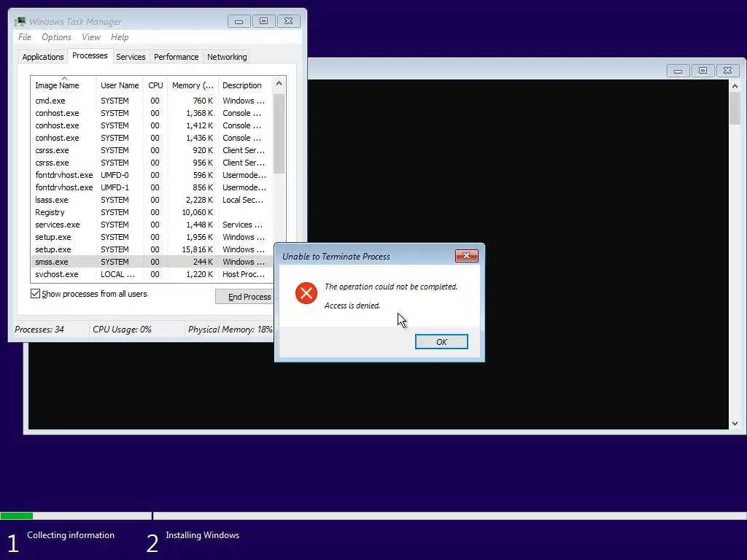Select setup.exe using 15,816 K
Image resolution: width=747 pixels, height=560 pixels.
coord(152,249)
